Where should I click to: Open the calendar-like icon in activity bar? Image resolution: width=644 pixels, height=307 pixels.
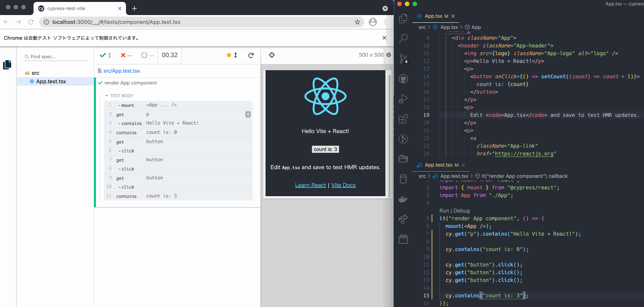click(403, 239)
